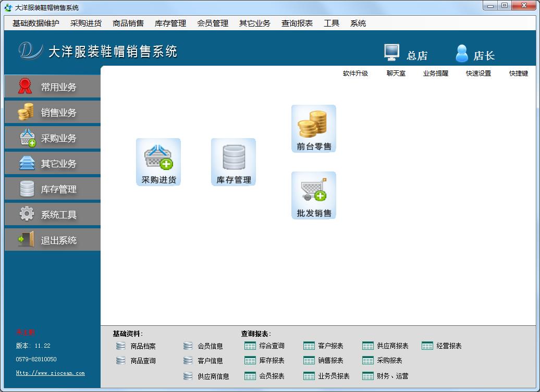Open the 其它业务 menu in menu bar
This screenshot has width=540, height=392.
255,23
